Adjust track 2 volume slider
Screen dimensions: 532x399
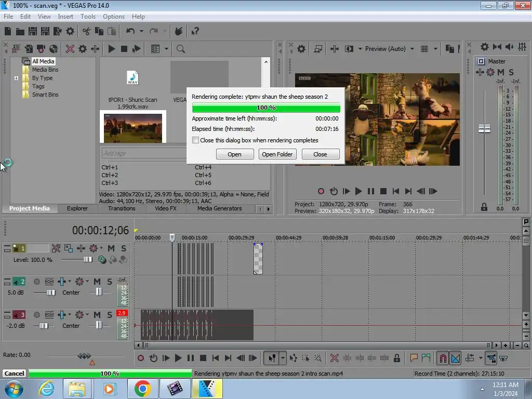[x=51, y=292]
